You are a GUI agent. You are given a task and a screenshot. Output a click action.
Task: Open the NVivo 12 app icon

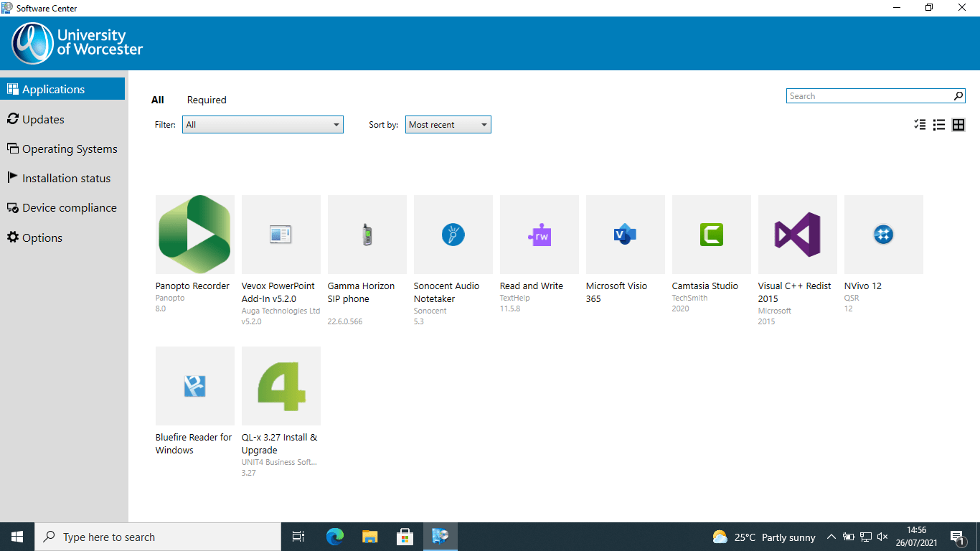click(x=884, y=235)
